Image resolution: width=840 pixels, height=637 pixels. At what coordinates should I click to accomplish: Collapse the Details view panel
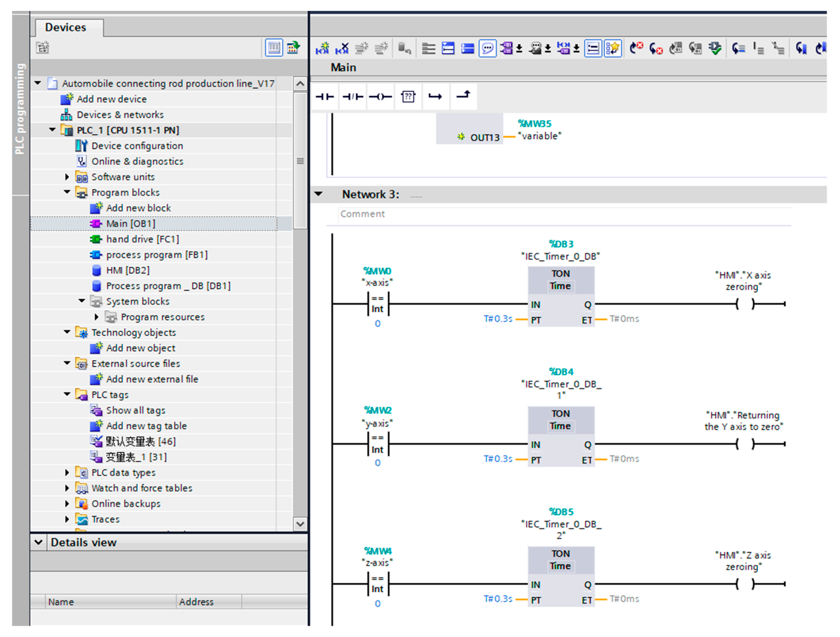38,542
